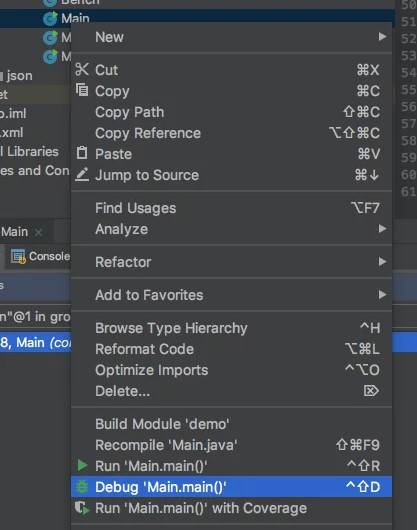Click the Main class icon in the tree
Image resolution: width=417 pixels, height=530 pixels.
pyautogui.click(x=50, y=19)
